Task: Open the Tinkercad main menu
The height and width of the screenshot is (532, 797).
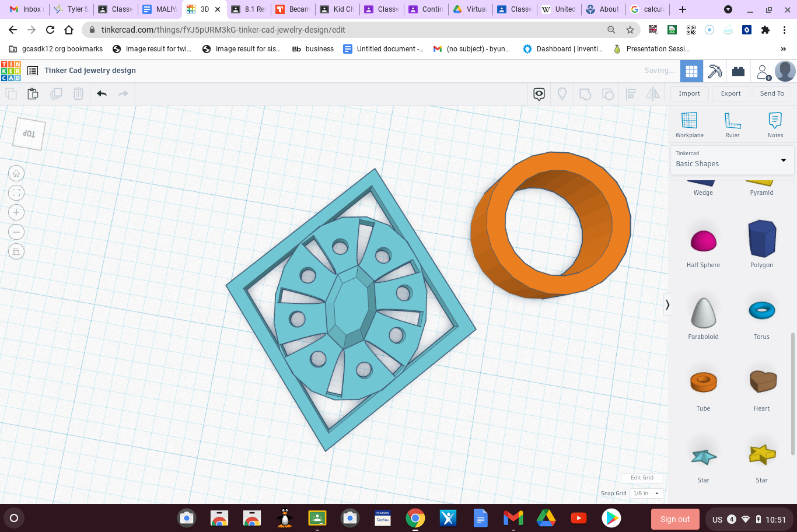Action: pyautogui.click(x=33, y=70)
